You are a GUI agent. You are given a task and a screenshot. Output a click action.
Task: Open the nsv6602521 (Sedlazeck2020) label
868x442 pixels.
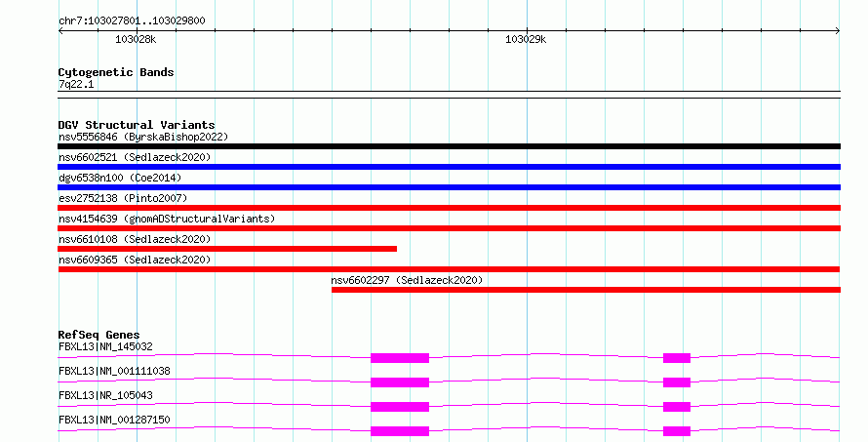click(135, 157)
